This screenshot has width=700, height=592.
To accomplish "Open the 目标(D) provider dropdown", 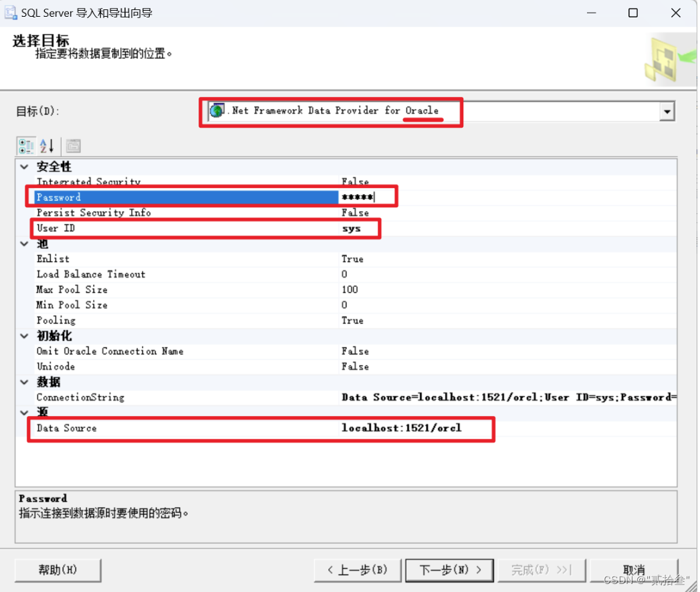I will click(x=667, y=111).
